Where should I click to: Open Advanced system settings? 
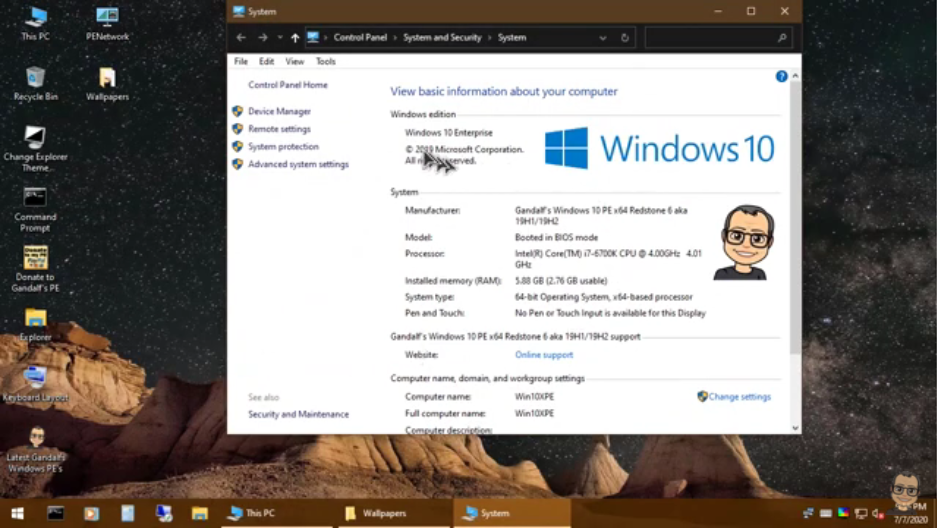click(298, 164)
